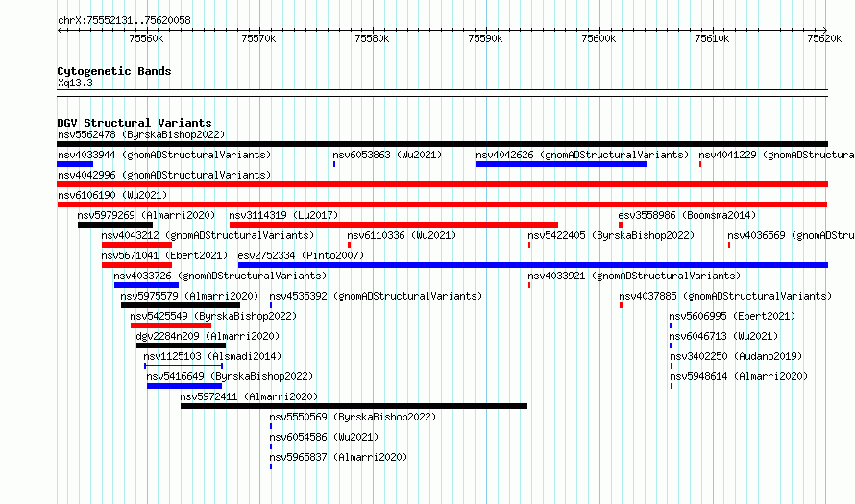Click the 75590k ruler tick label
This screenshot has width=855, height=504.
[x=485, y=38]
